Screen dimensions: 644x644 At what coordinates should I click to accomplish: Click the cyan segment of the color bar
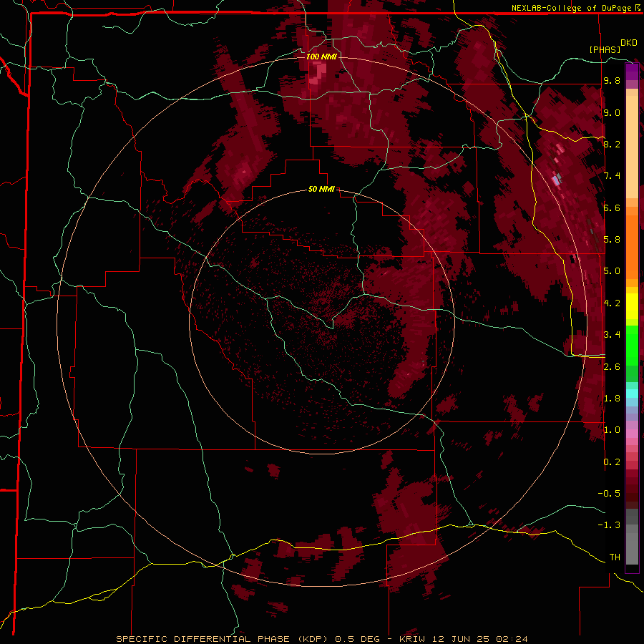point(632,394)
